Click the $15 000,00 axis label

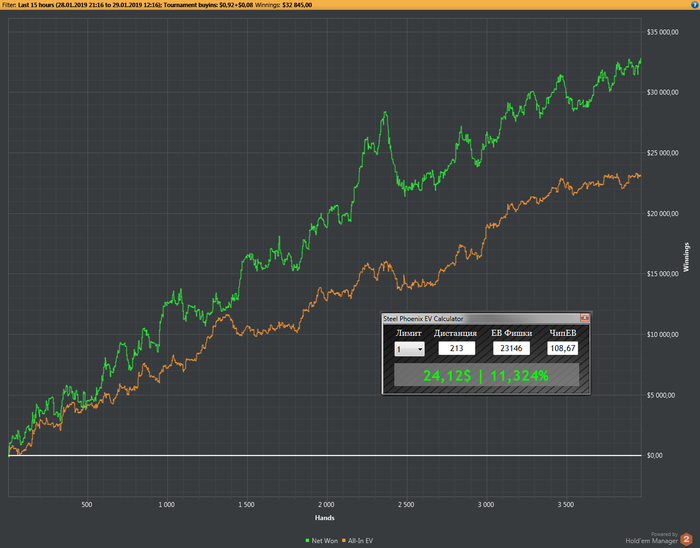[662, 274]
